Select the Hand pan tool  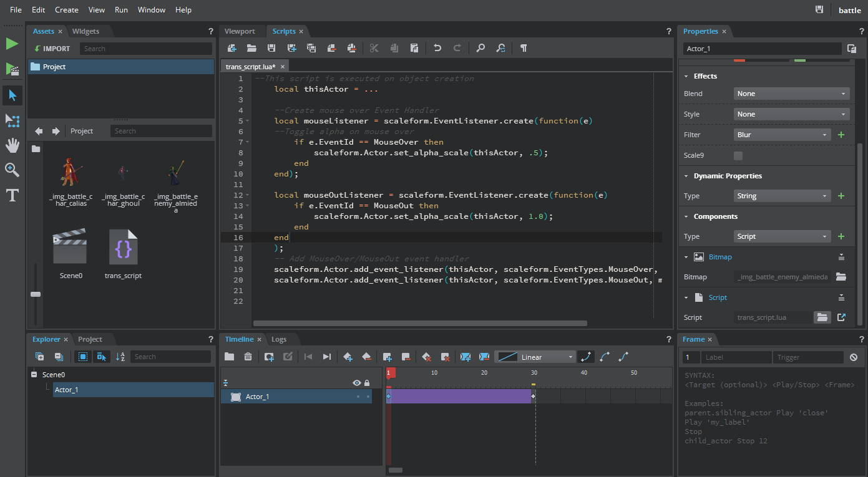pos(12,146)
